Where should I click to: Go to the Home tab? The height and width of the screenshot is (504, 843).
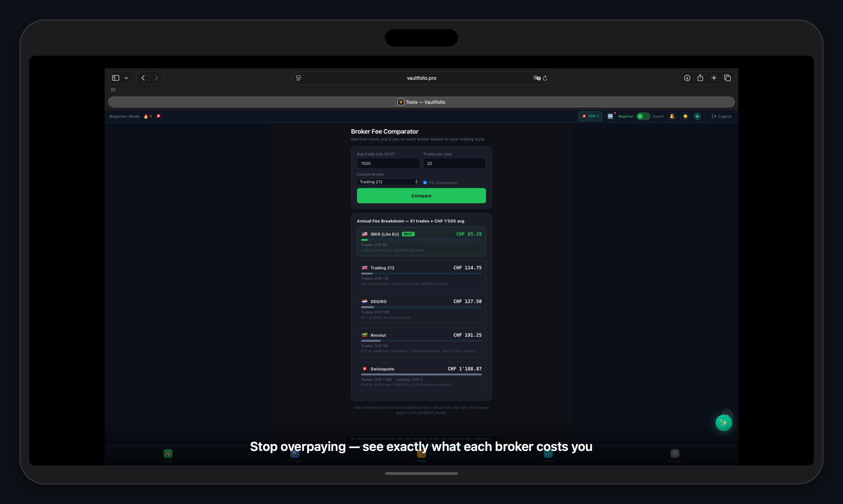click(x=168, y=456)
